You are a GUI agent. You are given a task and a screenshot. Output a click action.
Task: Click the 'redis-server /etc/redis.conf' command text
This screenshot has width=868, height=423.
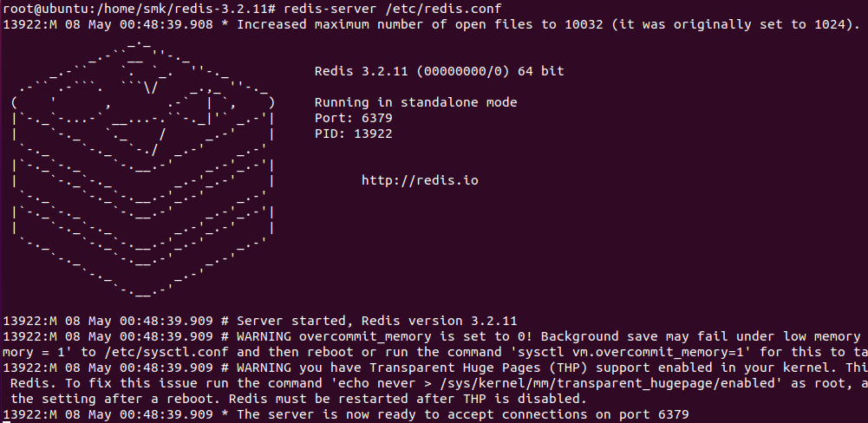coord(393,9)
